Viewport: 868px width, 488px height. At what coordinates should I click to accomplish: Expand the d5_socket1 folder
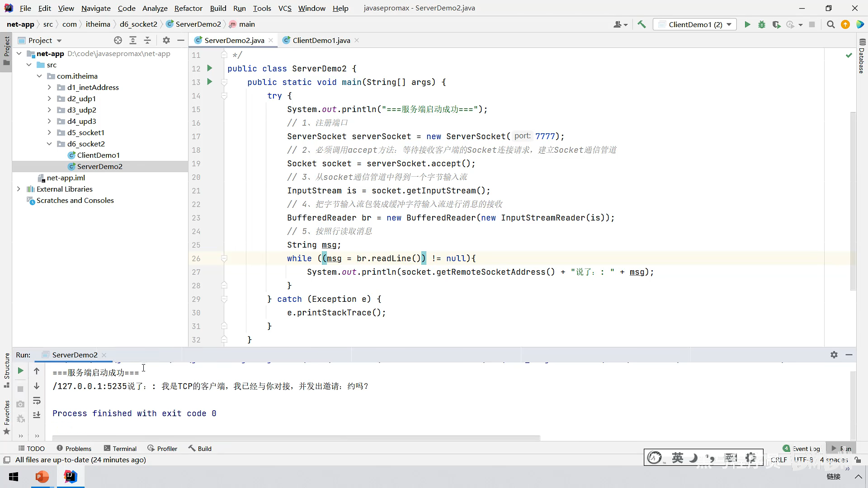pos(49,132)
